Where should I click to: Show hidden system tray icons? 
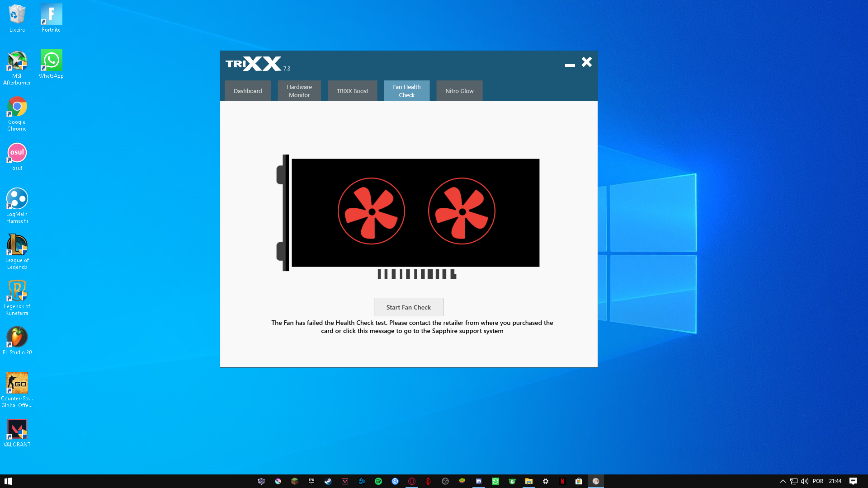pos(783,481)
